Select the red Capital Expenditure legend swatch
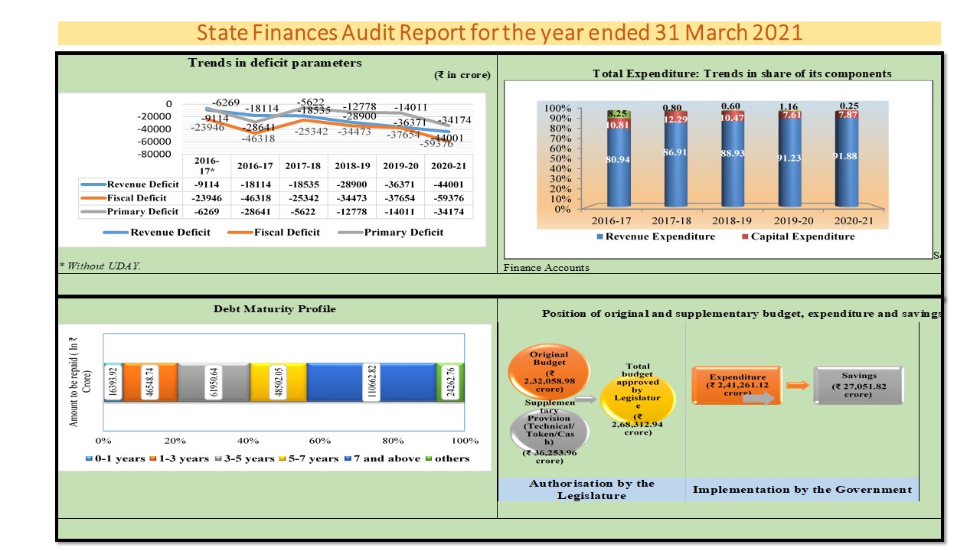This screenshot has height=551, width=980. [743, 237]
